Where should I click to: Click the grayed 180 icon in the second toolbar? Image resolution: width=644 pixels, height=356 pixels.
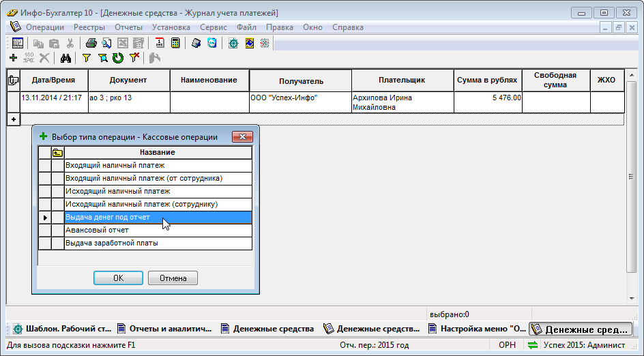29,58
